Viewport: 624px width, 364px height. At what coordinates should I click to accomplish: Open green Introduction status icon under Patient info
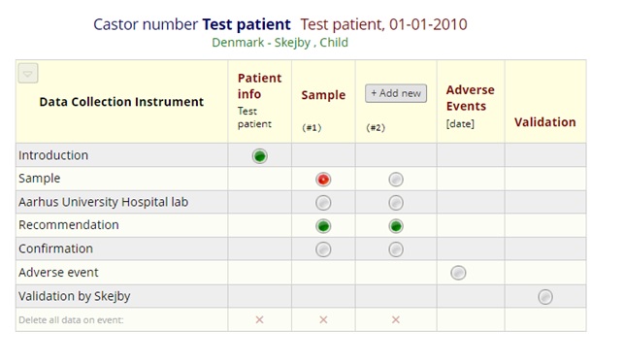[259, 156]
